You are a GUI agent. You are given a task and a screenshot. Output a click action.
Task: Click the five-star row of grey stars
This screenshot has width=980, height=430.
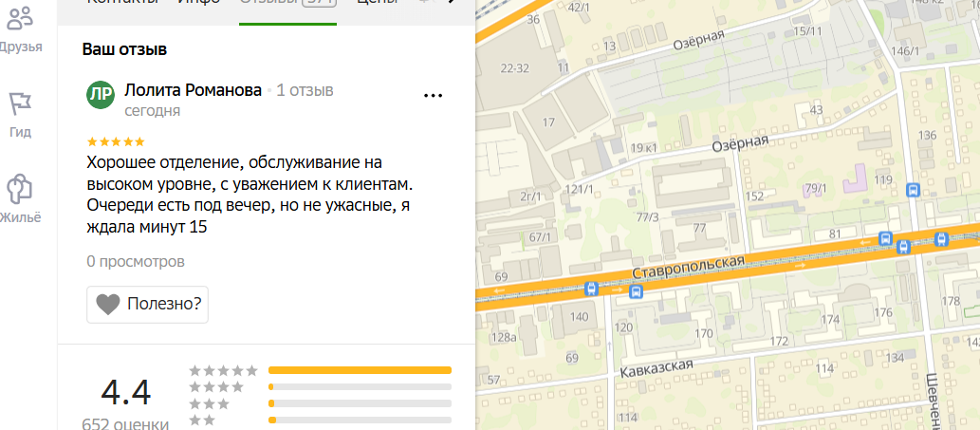(224, 370)
